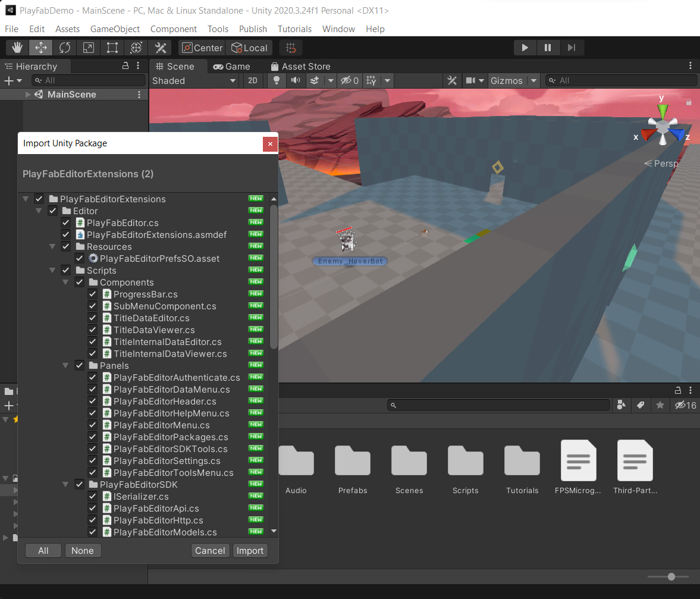Click the Import button
Viewport: 700px width, 599px height.
click(x=250, y=551)
